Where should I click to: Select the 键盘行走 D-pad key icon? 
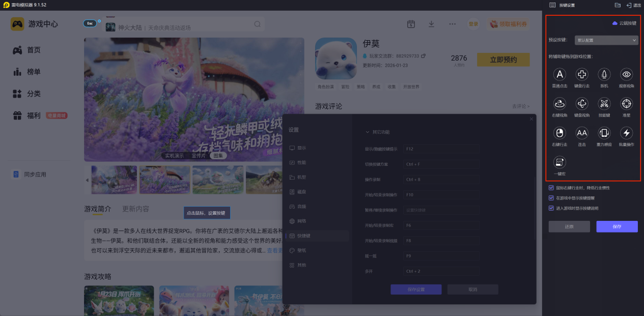click(582, 75)
